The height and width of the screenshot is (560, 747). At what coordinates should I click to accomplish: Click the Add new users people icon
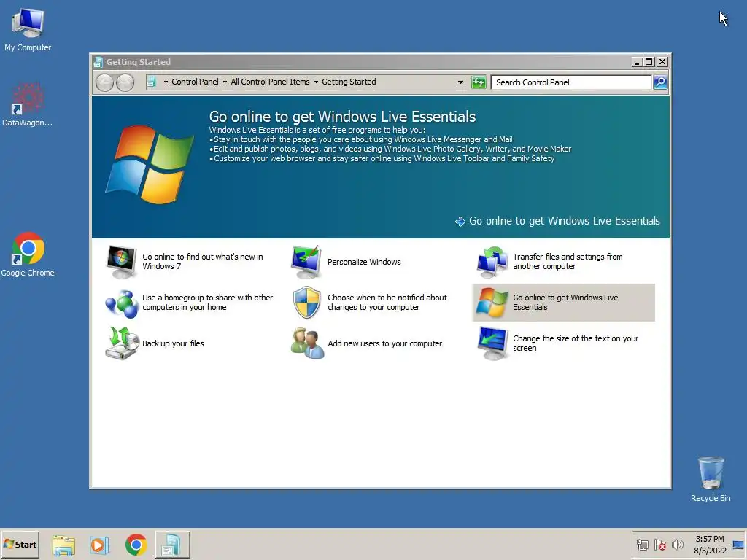(307, 343)
